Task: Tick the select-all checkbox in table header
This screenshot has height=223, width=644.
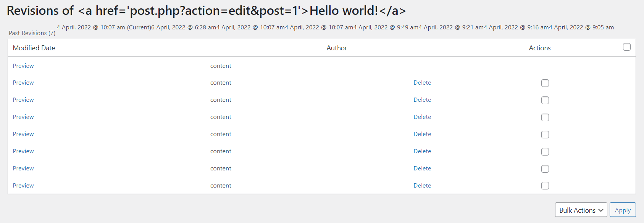Action: (x=626, y=47)
